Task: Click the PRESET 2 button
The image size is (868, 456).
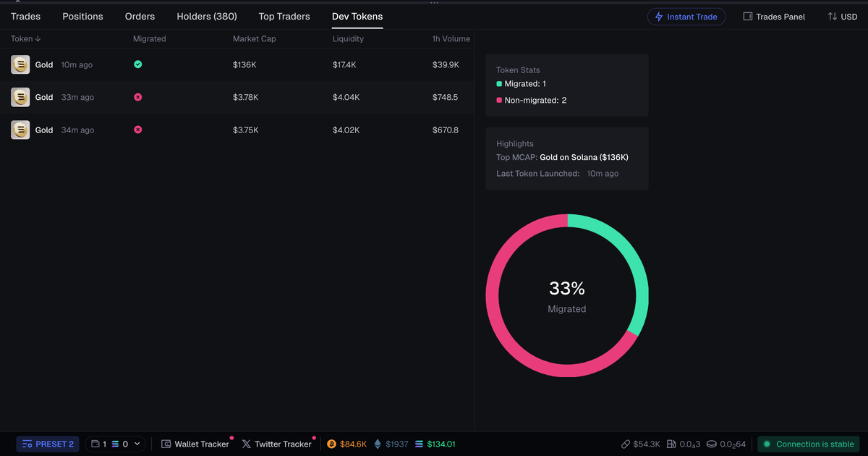Action: [x=48, y=444]
